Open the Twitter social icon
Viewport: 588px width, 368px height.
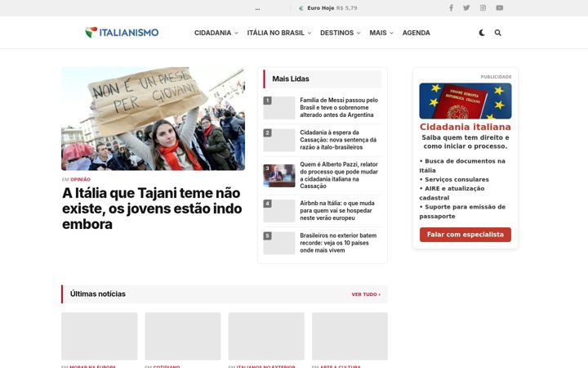(466, 8)
